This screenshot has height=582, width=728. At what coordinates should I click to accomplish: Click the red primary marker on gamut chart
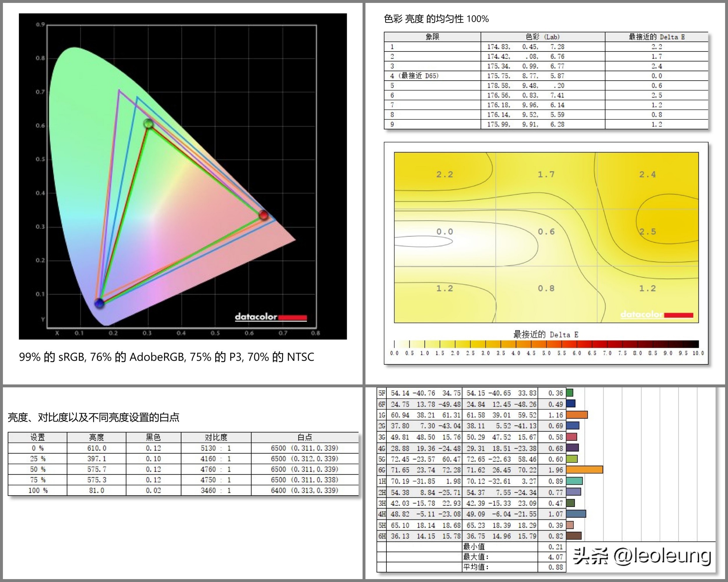point(263,215)
